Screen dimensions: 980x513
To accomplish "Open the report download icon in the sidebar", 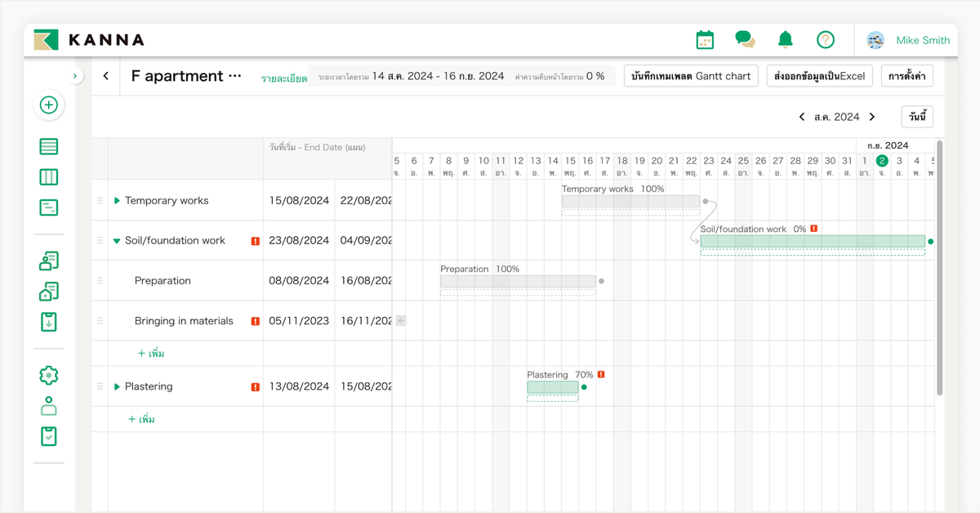I will (x=48, y=322).
